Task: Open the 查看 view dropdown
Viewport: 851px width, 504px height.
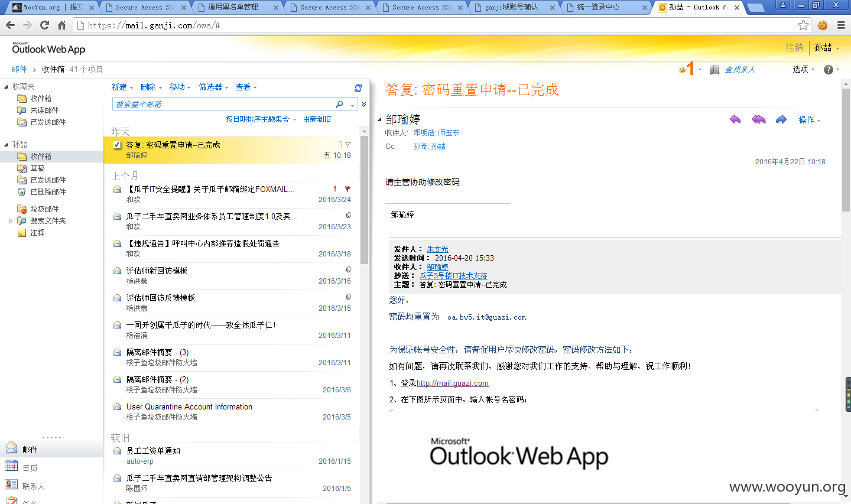Action: [246, 87]
